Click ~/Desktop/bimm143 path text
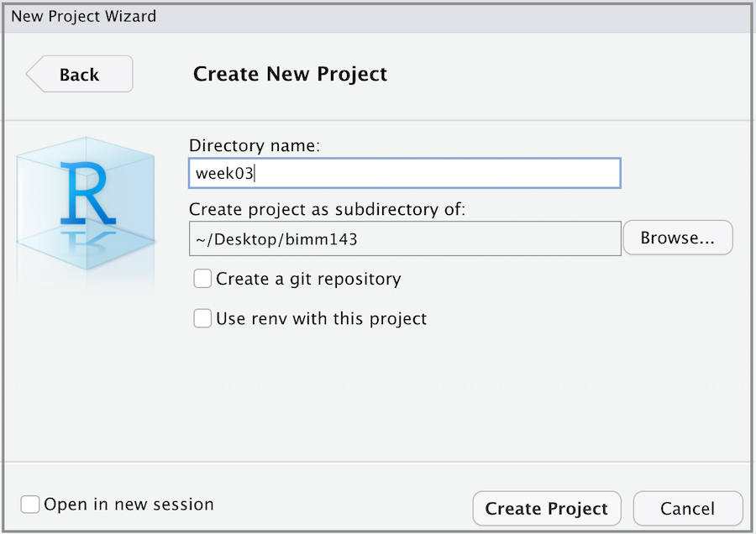756x534 pixels. (x=276, y=238)
